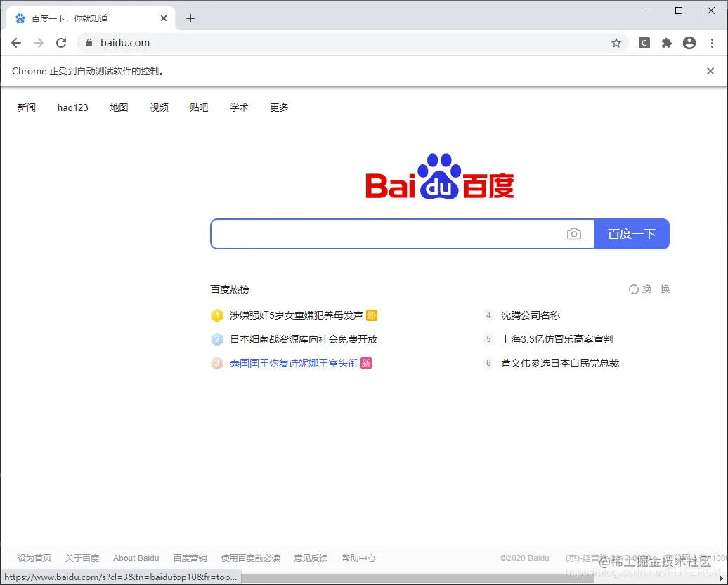Open the extensions puzzle-piece icon

[666, 43]
